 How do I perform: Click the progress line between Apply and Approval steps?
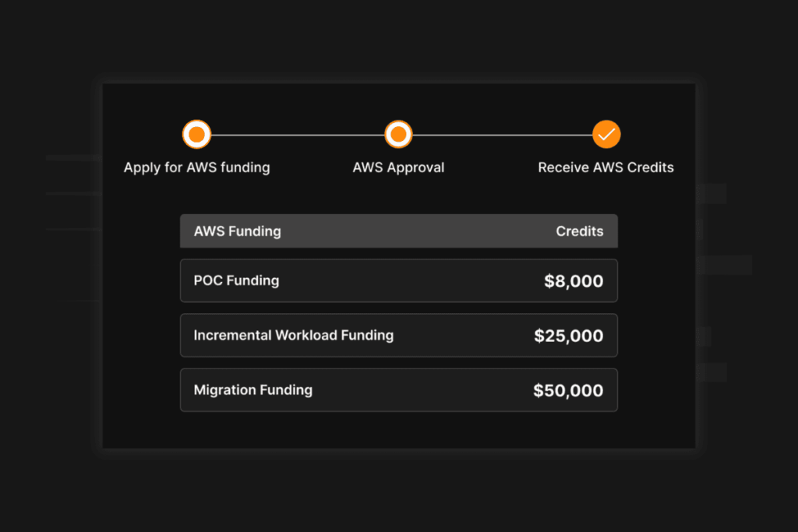click(297, 135)
